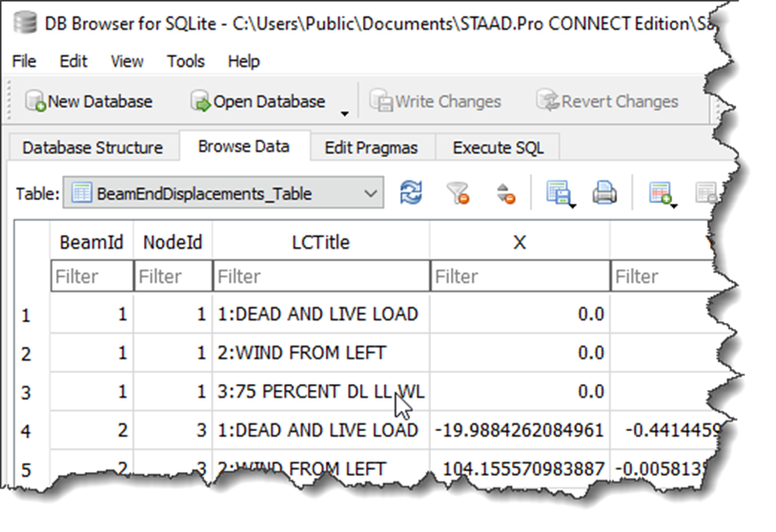Click BeamId cell in row 1
Viewport: 776px width, 532px height.
coord(92,315)
